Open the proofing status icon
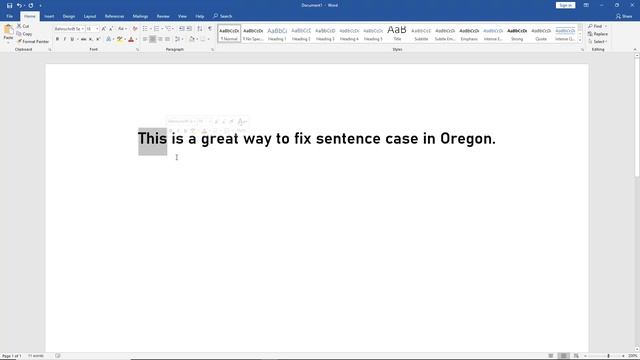The width and height of the screenshot is (640, 360). [x=58, y=356]
